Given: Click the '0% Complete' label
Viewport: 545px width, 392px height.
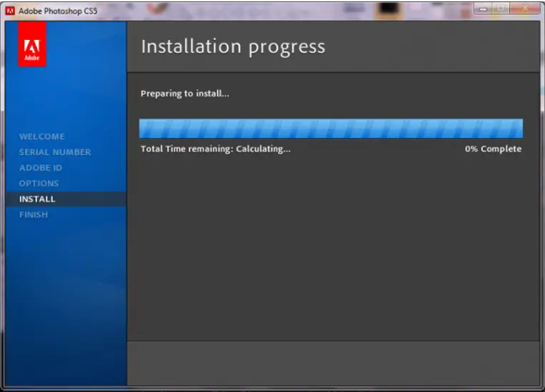Looking at the screenshot, I should pyautogui.click(x=493, y=149).
